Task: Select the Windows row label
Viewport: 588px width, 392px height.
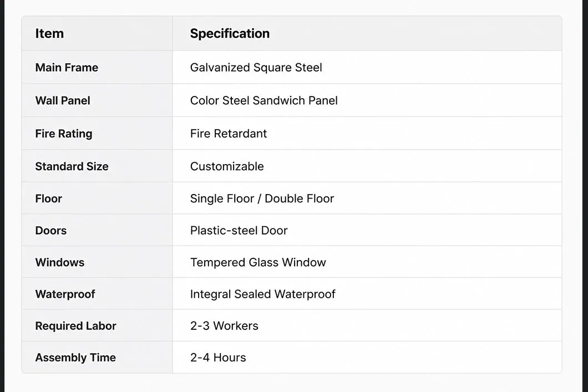Action: click(x=59, y=262)
